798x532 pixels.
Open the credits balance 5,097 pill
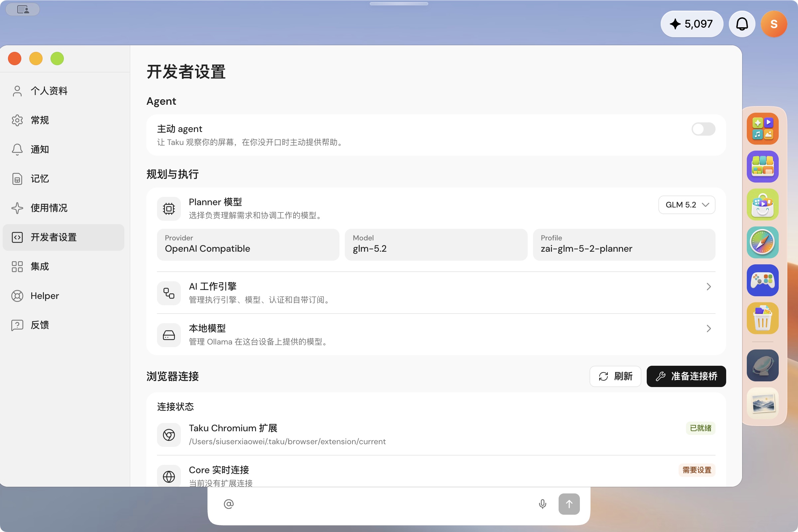(x=692, y=24)
